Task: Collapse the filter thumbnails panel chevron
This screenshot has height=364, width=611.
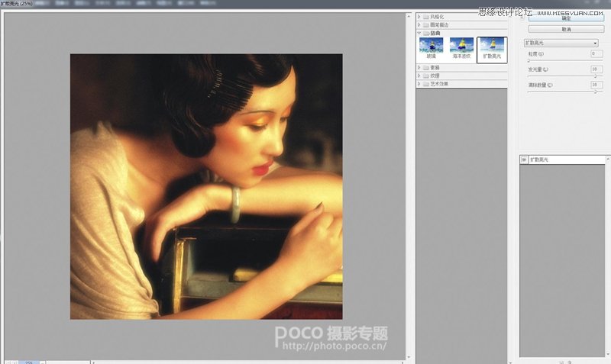Action: (x=522, y=17)
